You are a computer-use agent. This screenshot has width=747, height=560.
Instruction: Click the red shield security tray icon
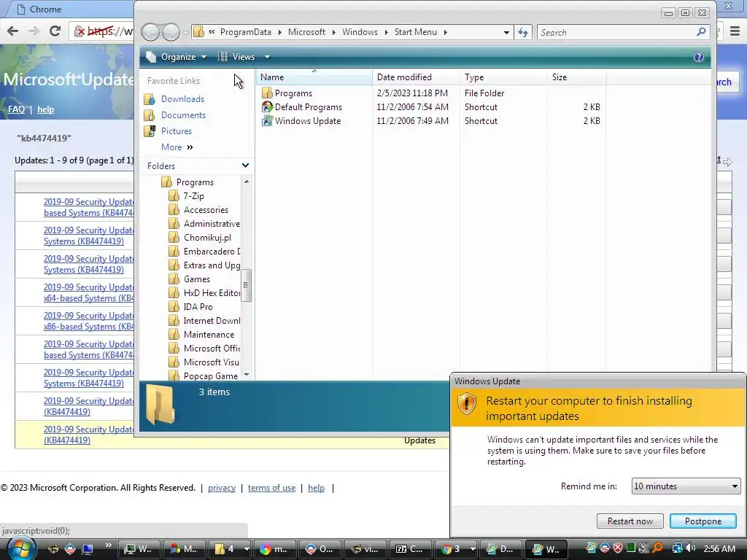pos(617,548)
